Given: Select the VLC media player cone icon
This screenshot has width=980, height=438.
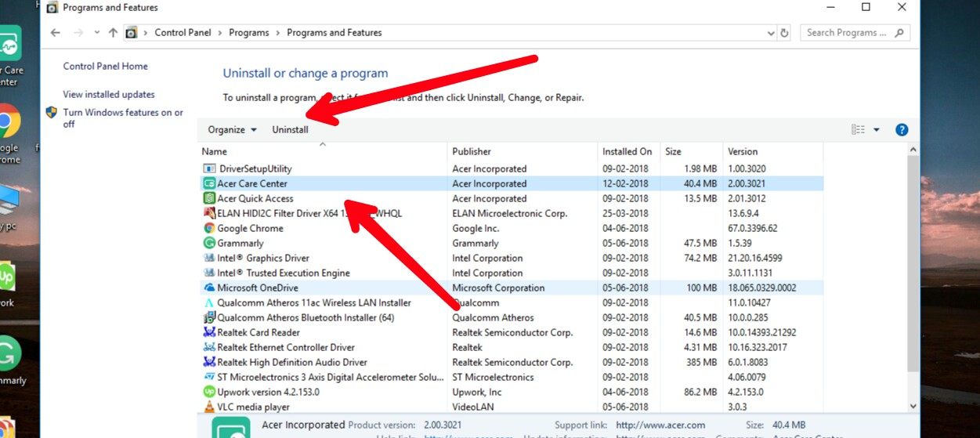Looking at the screenshot, I should (x=209, y=407).
